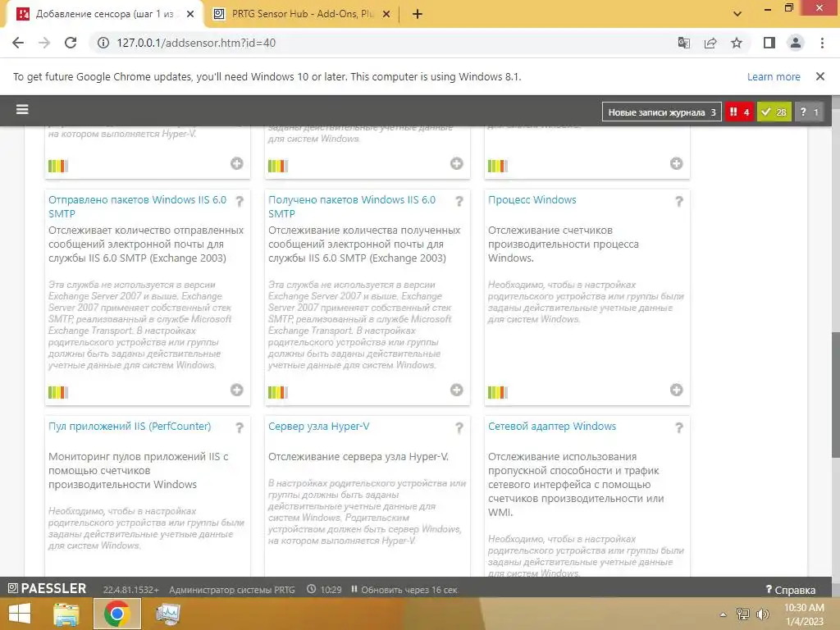Open help for Сервер узла Hyper-V sensor

pos(459,428)
